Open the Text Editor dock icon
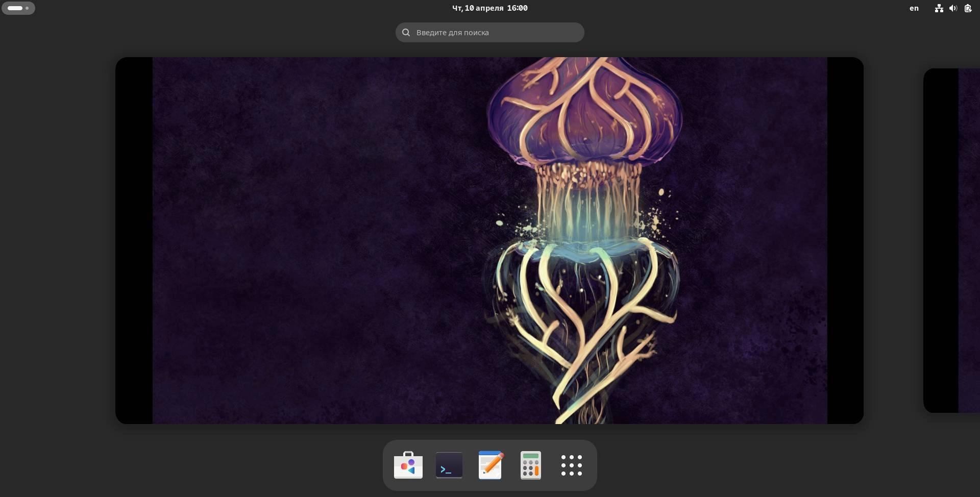The height and width of the screenshot is (497, 980). tap(490, 465)
